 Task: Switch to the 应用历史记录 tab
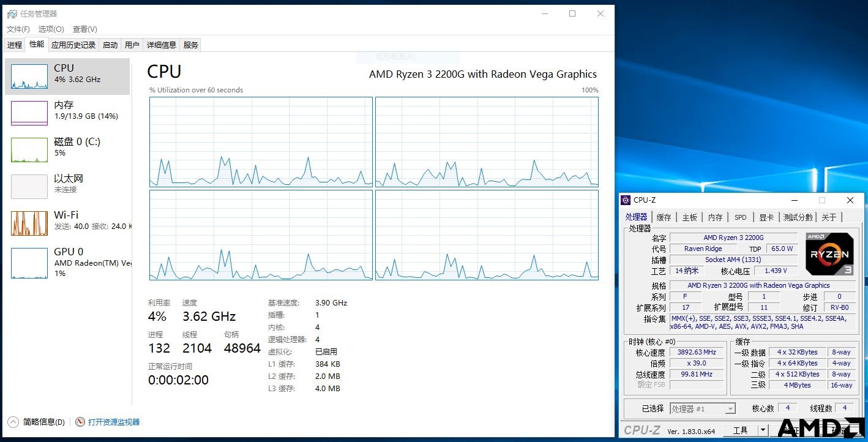(x=73, y=45)
